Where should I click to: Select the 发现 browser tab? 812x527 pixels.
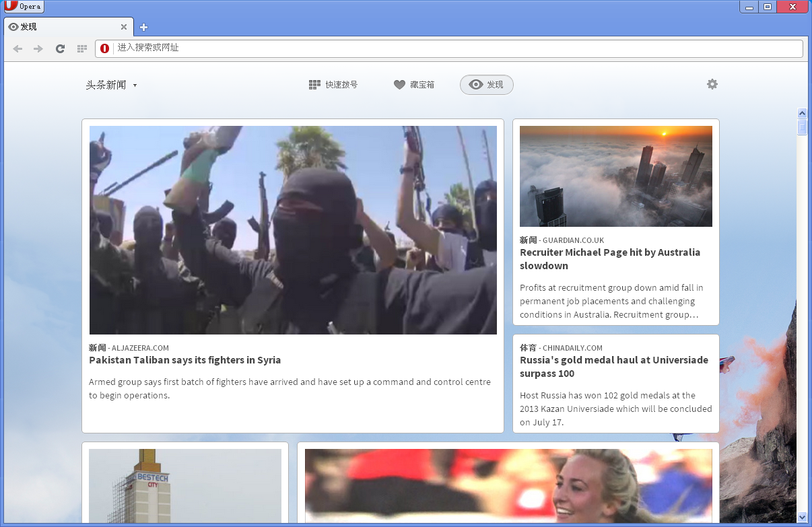coord(67,27)
